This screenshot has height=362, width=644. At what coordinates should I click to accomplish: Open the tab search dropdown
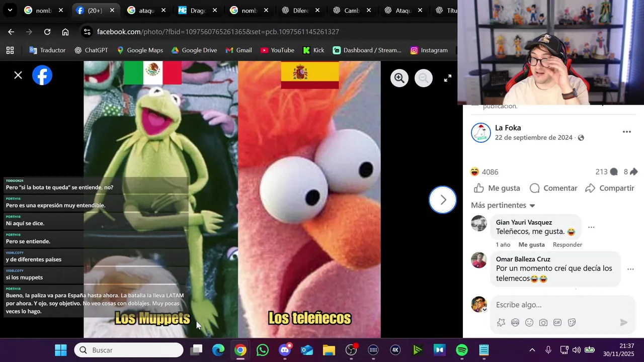[10, 10]
